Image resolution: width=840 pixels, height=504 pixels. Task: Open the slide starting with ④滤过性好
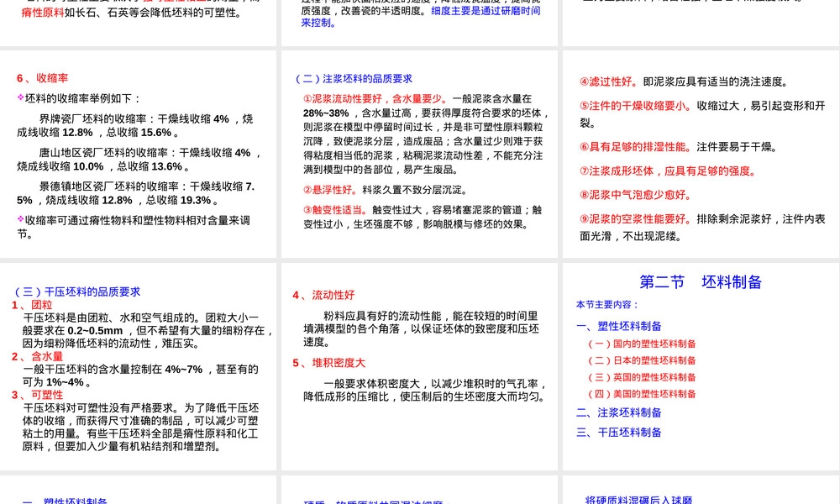701,155
